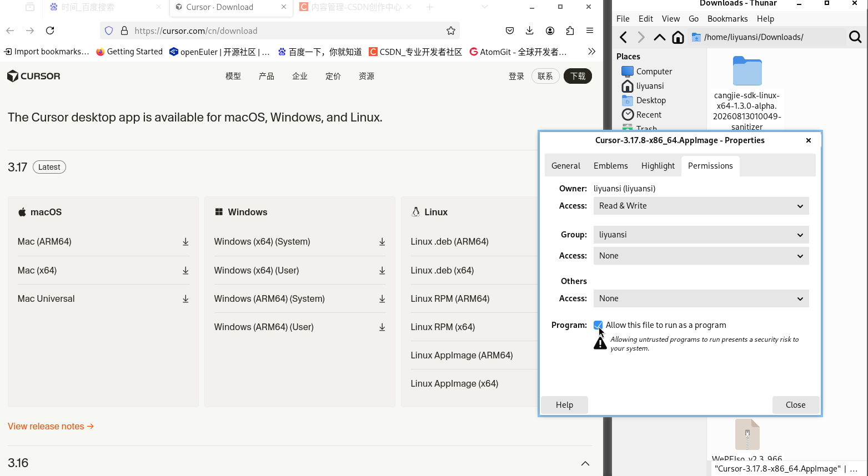Click the 登录 login link
The image size is (868, 476).
click(516, 76)
